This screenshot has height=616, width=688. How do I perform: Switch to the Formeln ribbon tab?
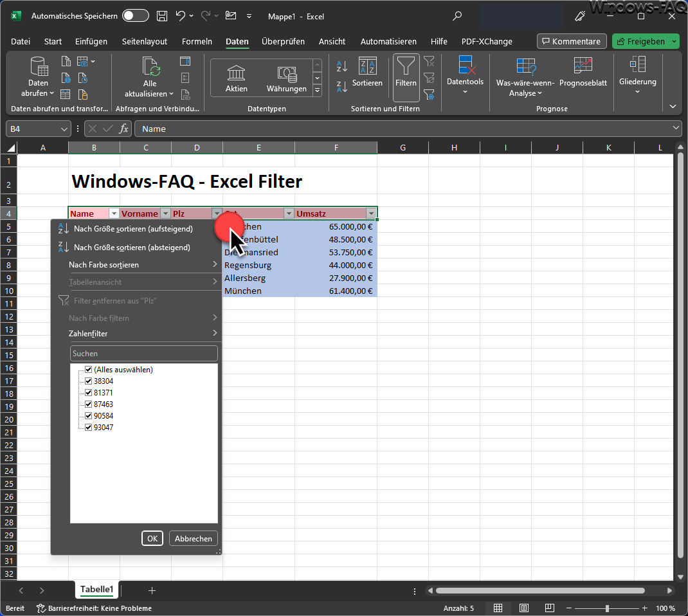pyautogui.click(x=197, y=41)
